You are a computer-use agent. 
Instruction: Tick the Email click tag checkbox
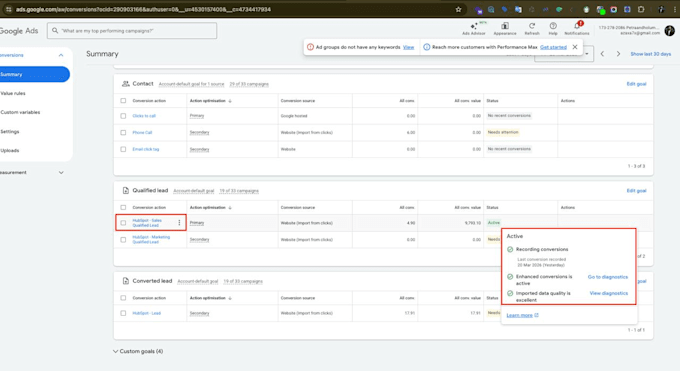click(x=123, y=149)
